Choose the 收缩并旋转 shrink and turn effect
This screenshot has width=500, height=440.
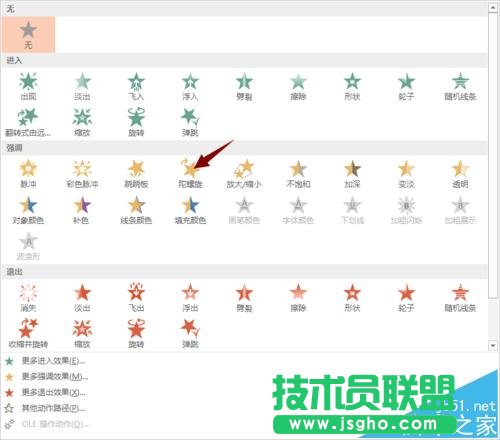28,334
